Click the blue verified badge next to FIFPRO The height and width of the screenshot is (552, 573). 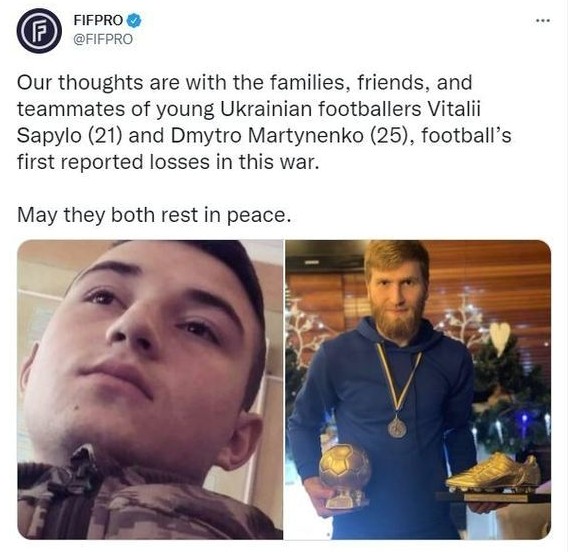tap(134, 20)
